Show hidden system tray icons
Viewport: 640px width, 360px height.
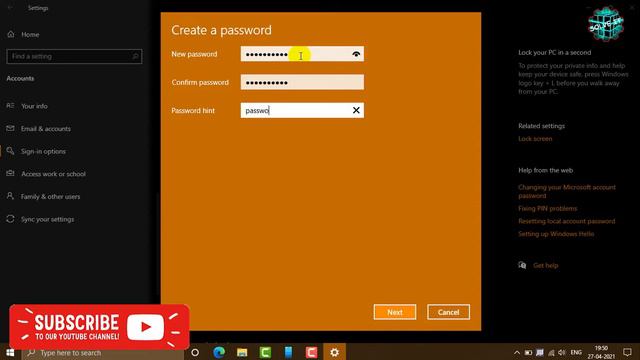[x=517, y=353]
